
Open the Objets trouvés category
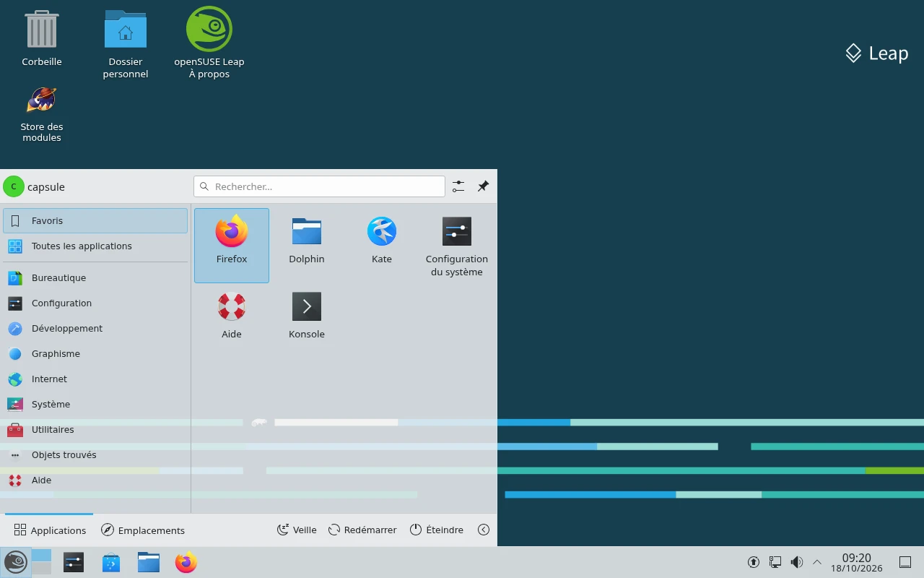(95, 455)
